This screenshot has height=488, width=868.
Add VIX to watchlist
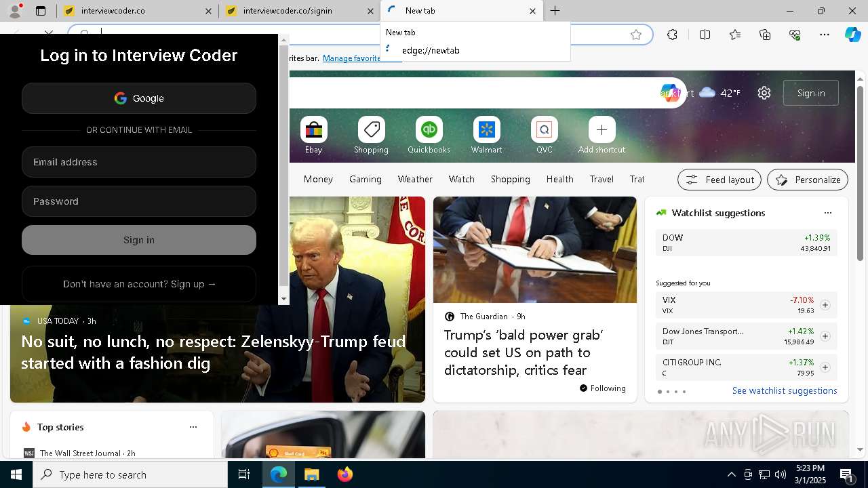pos(825,305)
